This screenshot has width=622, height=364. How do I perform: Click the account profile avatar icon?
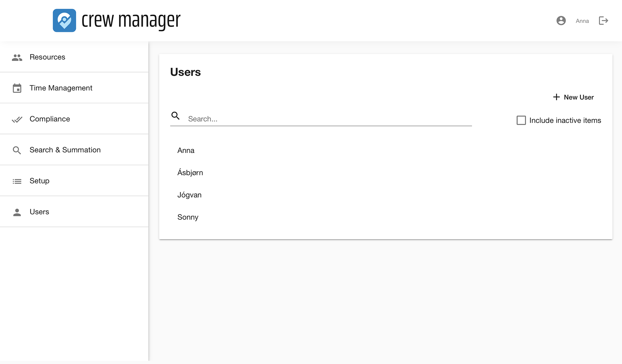point(561,21)
